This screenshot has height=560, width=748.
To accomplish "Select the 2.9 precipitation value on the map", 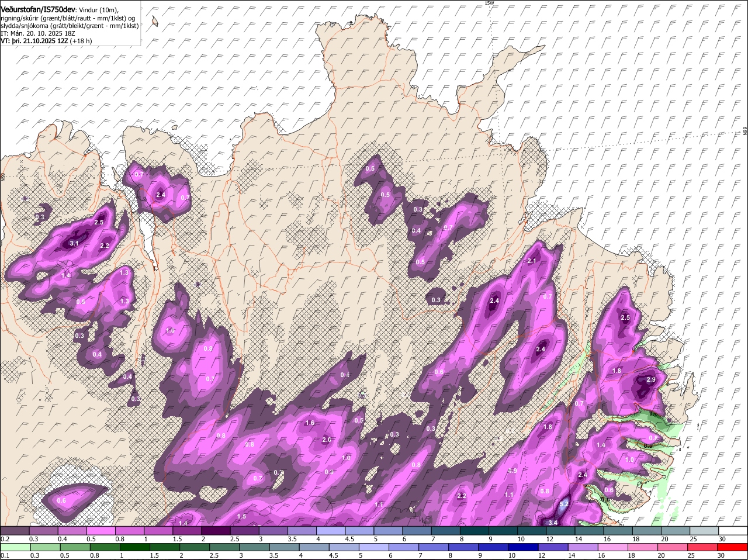I will (x=651, y=379).
